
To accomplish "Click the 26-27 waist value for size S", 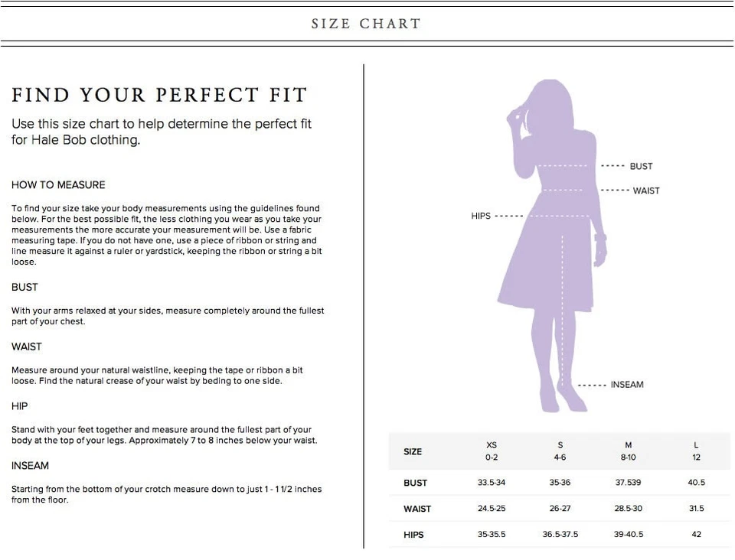I will [x=560, y=509].
